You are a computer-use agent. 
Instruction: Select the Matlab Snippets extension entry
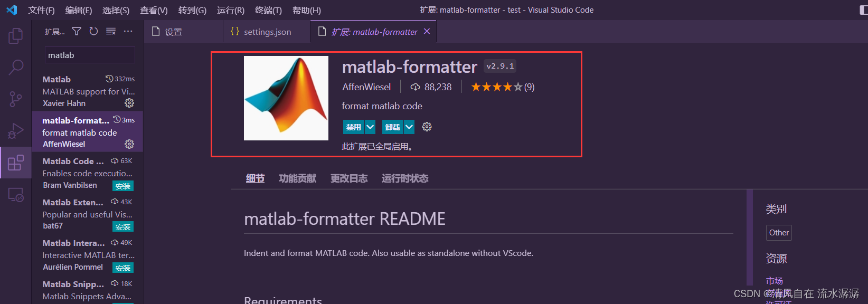click(87, 290)
